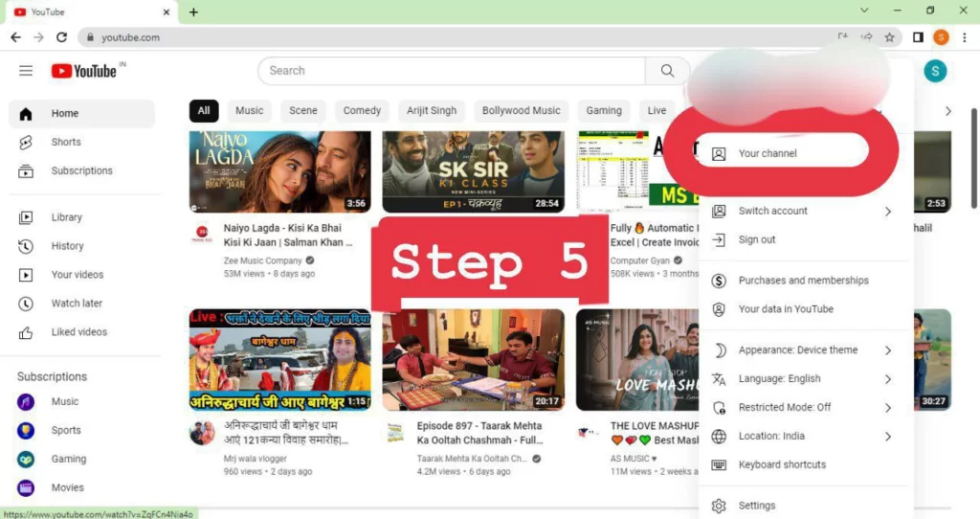Expand Switch account submenu
The width and height of the screenshot is (980, 519).
[x=804, y=212]
